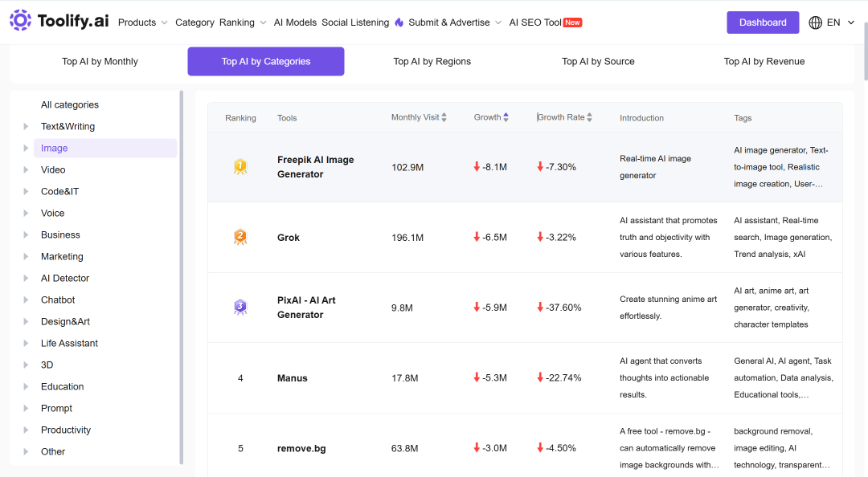Screen dimensions: 868x477
Task: Click the globe language icon
Action: tap(815, 22)
